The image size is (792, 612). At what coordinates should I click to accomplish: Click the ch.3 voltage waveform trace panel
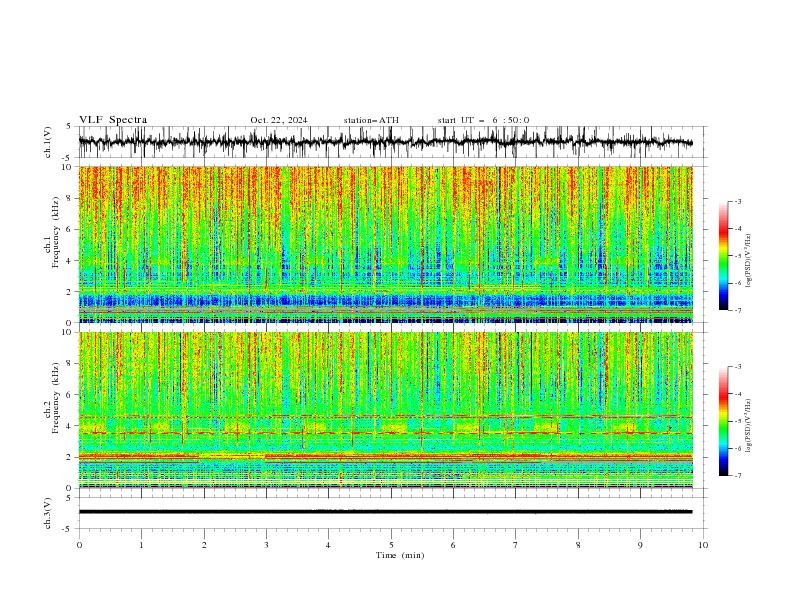pos(392,513)
